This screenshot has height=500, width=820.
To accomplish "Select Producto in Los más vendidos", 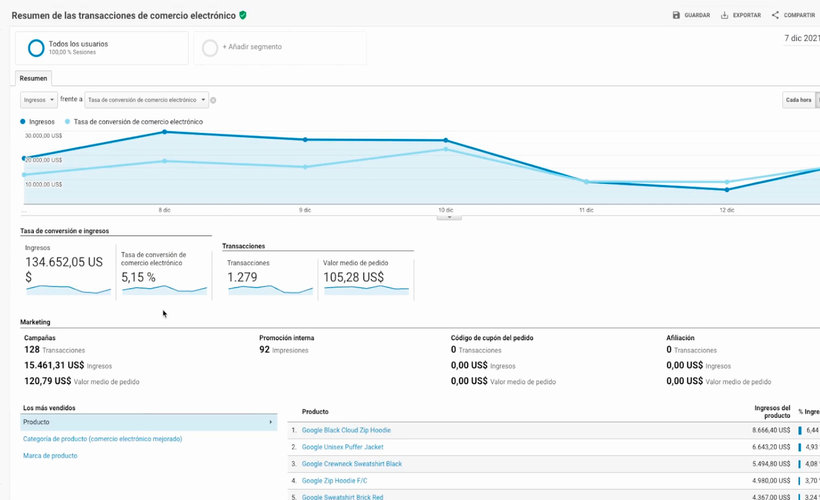I will pyautogui.click(x=149, y=422).
